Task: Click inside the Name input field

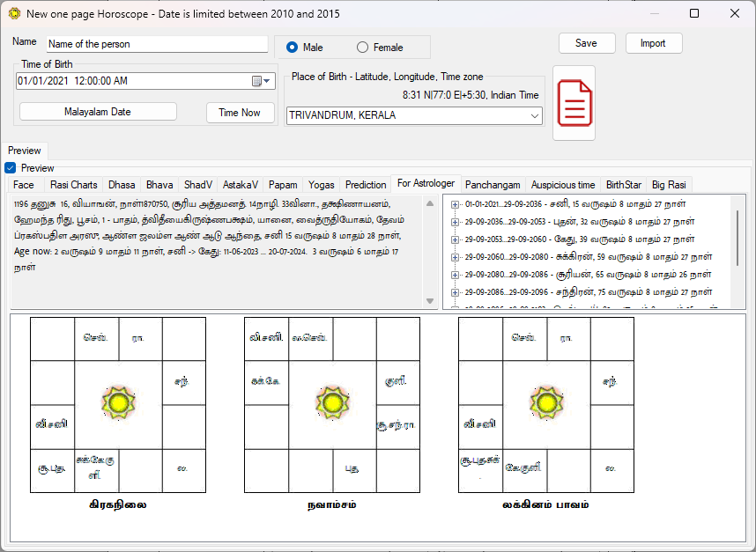Action: 157,43
